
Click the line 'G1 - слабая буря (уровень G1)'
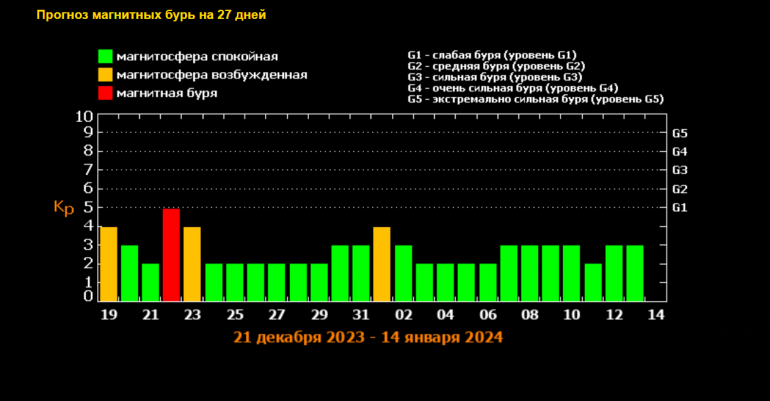pos(492,55)
